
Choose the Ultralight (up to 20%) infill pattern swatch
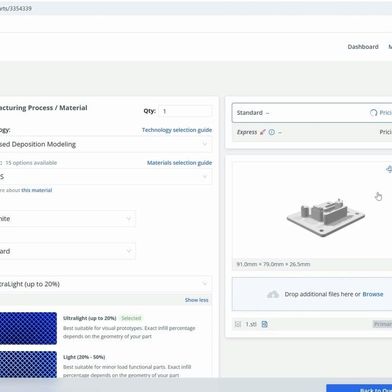tap(28, 328)
